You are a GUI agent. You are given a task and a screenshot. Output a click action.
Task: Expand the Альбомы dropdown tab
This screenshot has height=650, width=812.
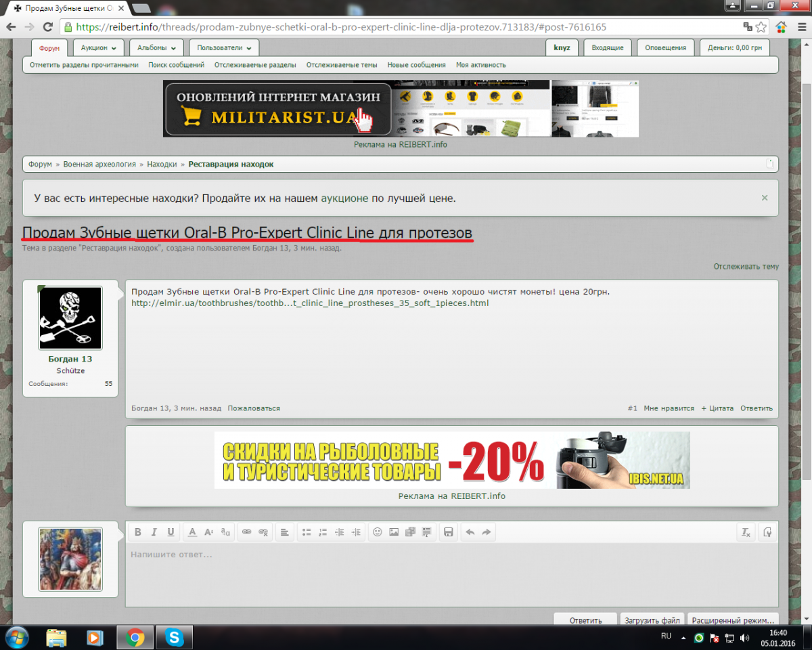pos(156,47)
